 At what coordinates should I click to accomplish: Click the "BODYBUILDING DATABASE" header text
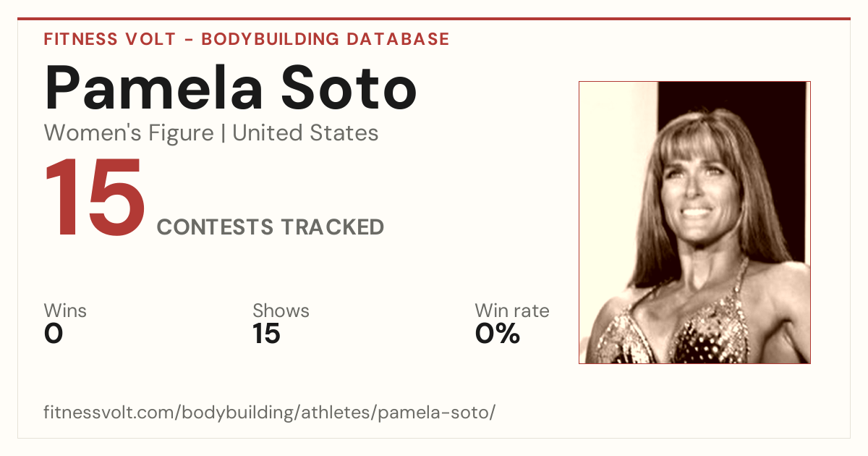pos(325,39)
